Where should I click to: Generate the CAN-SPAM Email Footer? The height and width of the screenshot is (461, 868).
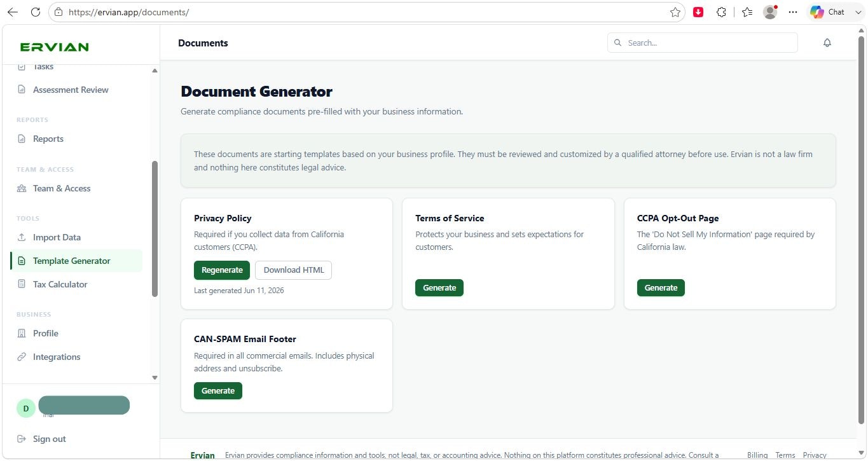(218, 391)
